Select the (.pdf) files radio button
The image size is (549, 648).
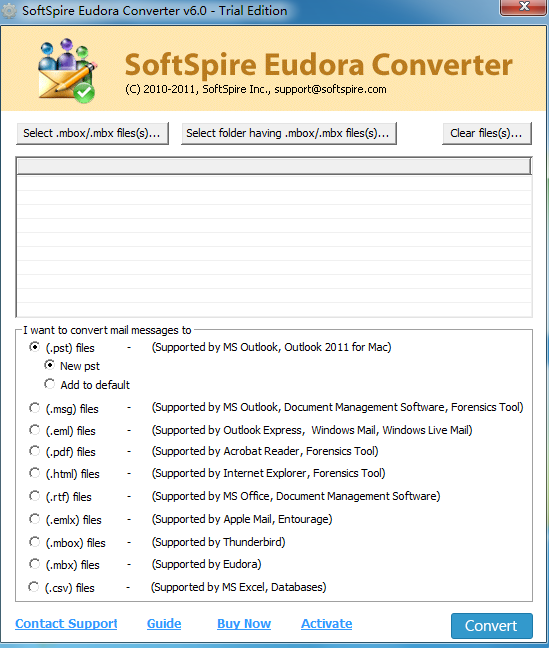(34, 451)
